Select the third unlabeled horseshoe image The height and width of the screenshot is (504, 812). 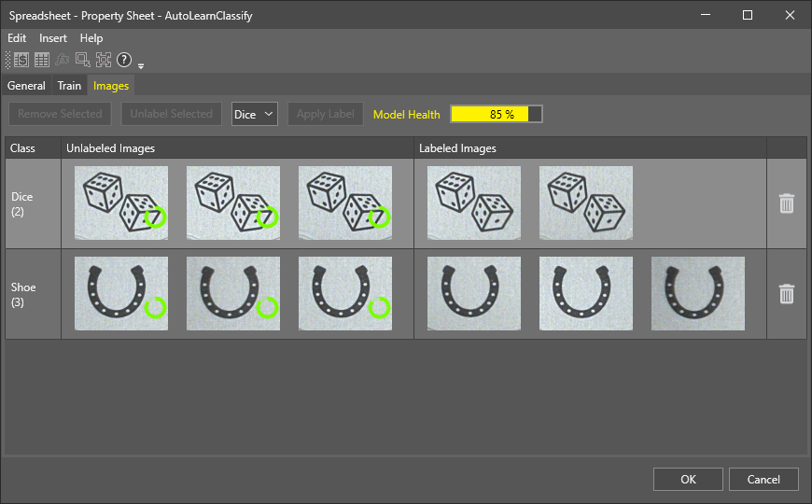345,293
